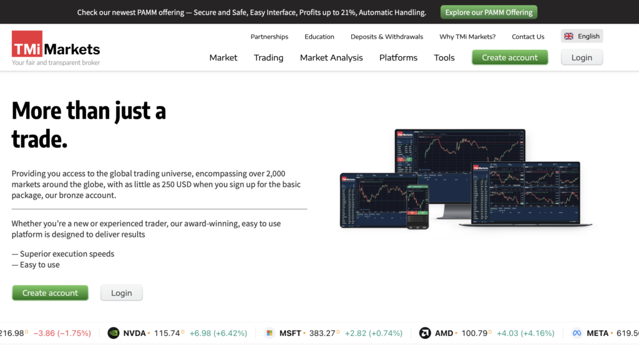The image size is (639, 364).
Task: Click the META ticker logo icon
Action: (577, 333)
